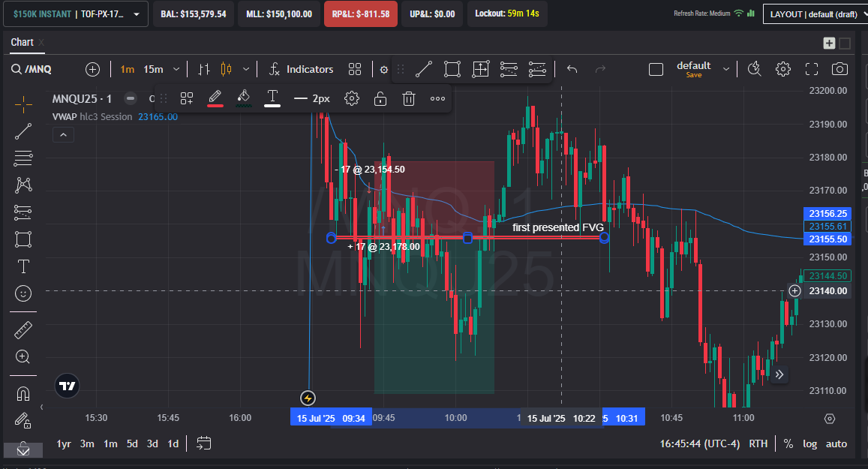The width and height of the screenshot is (868, 469).
Task: Expand the chart style dropdown arrow
Action: [x=246, y=69]
